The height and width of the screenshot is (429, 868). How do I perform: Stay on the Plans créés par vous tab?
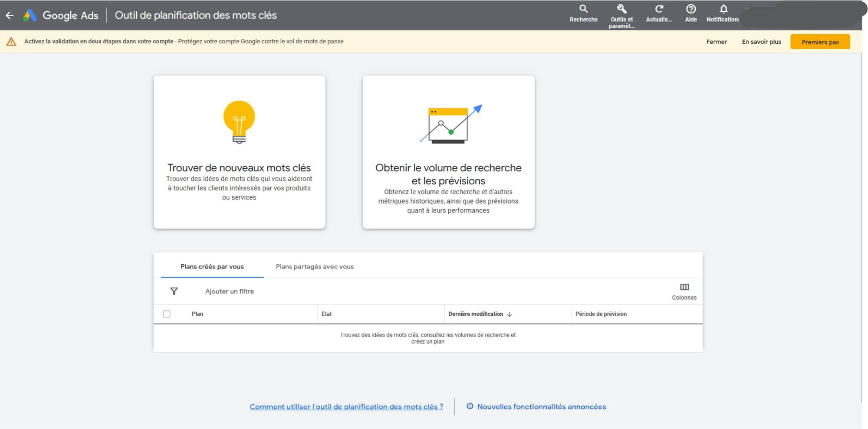[212, 266]
